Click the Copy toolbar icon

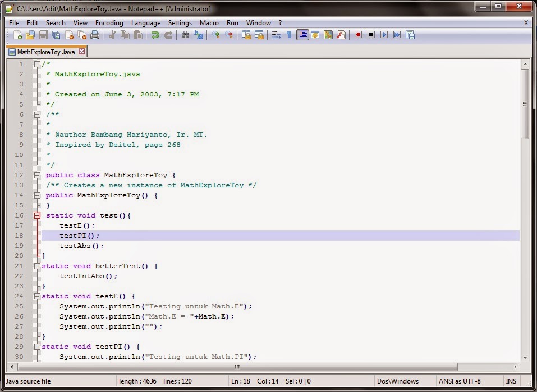pos(125,35)
